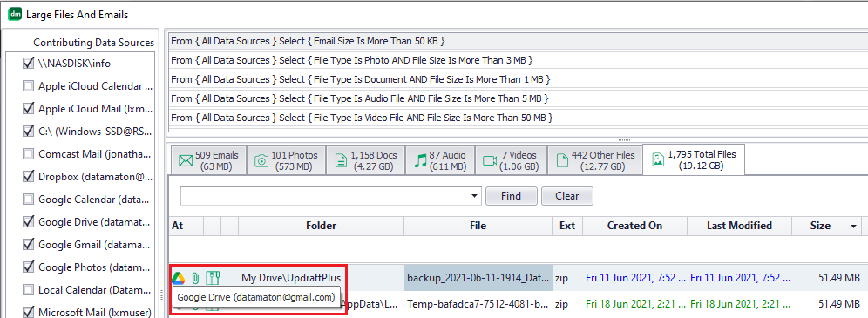The image size is (868, 318).
Task: Switch to the 1,158 Docs tab
Action: tap(365, 161)
